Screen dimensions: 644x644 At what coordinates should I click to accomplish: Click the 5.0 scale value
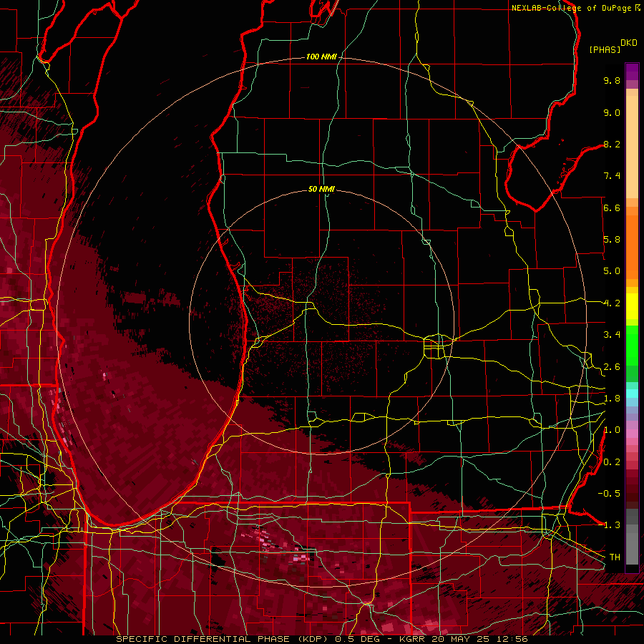pos(612,271)
